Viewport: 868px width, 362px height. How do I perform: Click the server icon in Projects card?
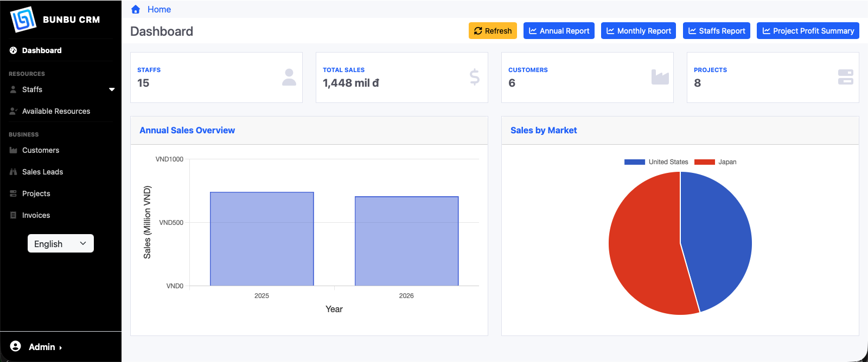coord(845,77)
